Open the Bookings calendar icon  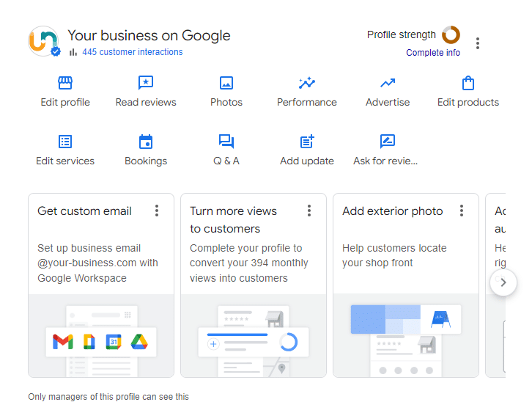click(x=146, y=142)
